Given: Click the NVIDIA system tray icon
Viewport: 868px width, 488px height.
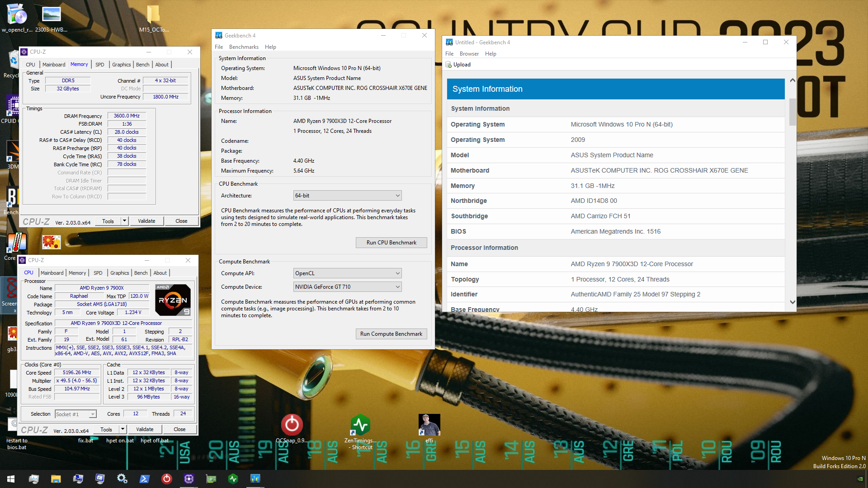Looking at the screenshot, I should (860, 479).
